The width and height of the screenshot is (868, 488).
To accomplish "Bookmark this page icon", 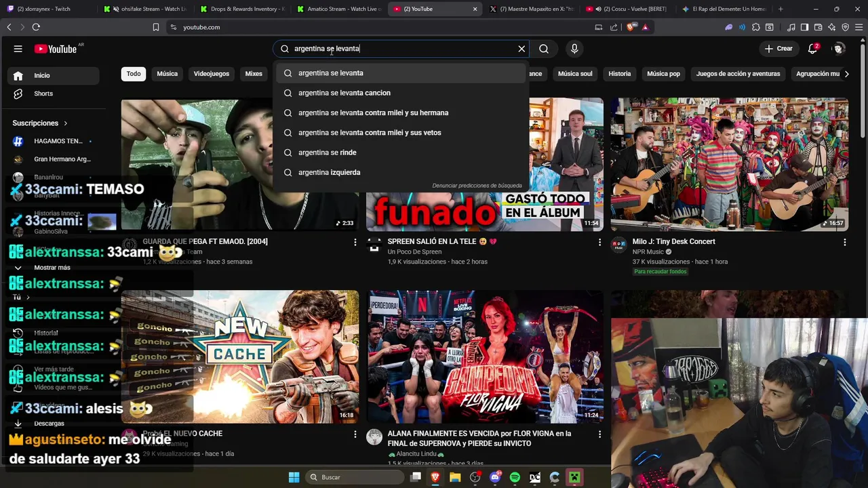I will coord(156,27).
